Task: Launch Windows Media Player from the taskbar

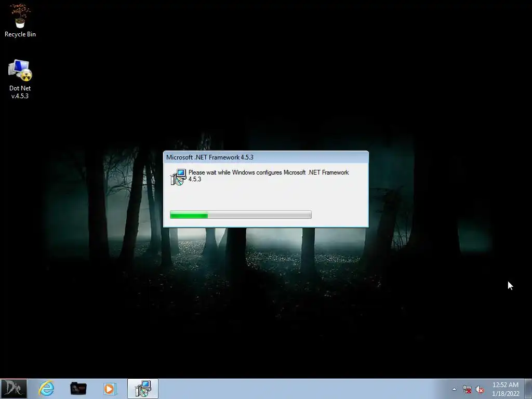Action: pyautogui.click(x=110, y=389)
